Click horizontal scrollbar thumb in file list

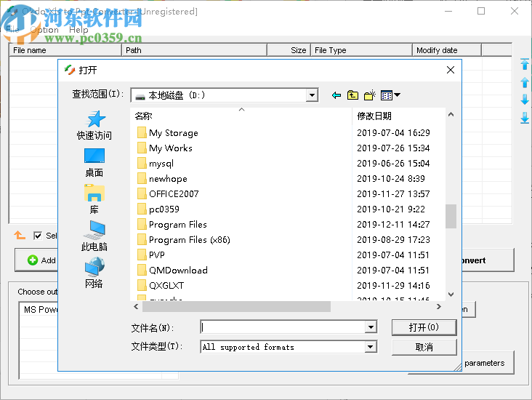click(236, 307)
